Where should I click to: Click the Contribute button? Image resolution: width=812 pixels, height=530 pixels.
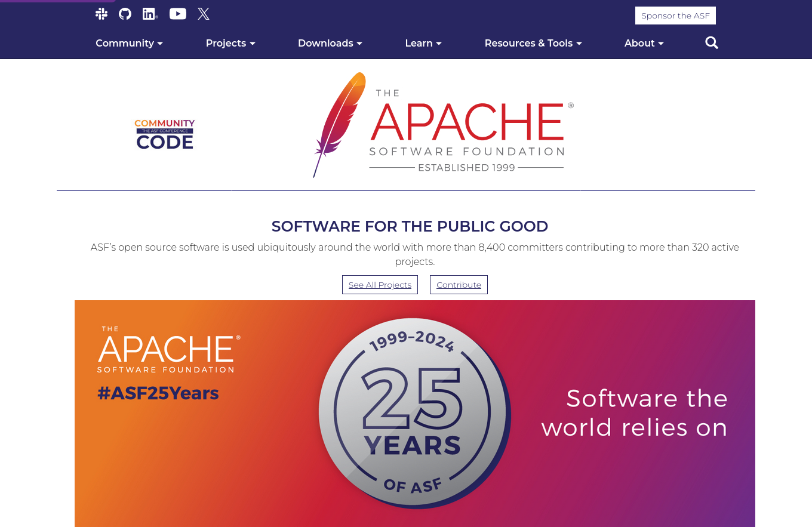point(459,285)
